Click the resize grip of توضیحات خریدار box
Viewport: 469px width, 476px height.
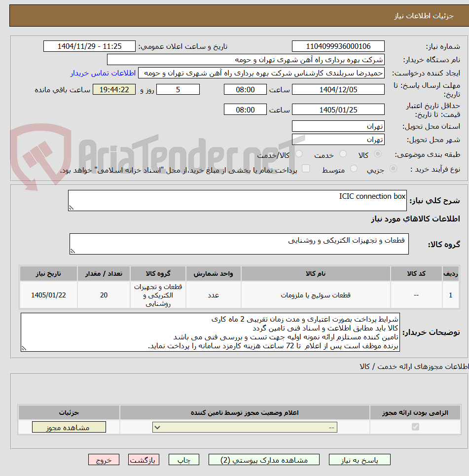pos(24,349)
